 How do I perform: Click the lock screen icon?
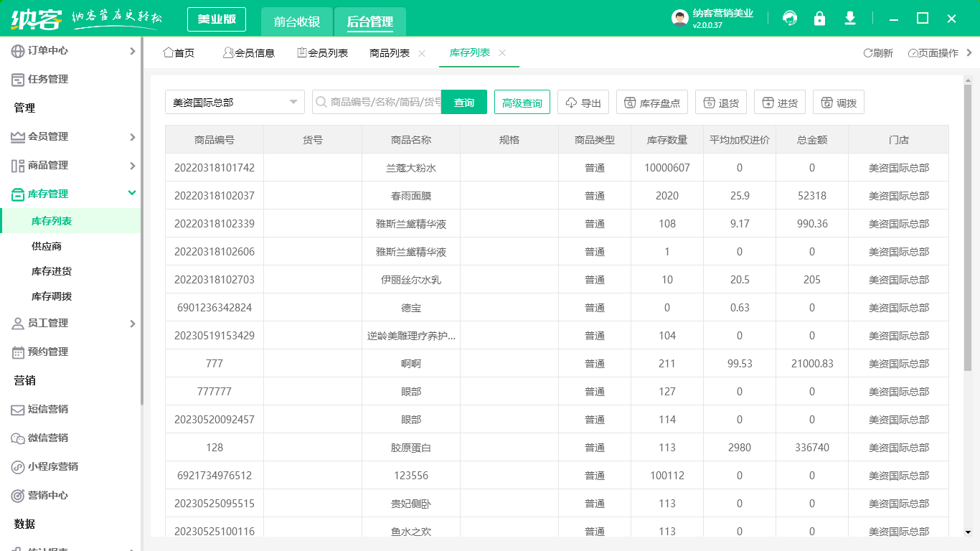pos(819,19)
